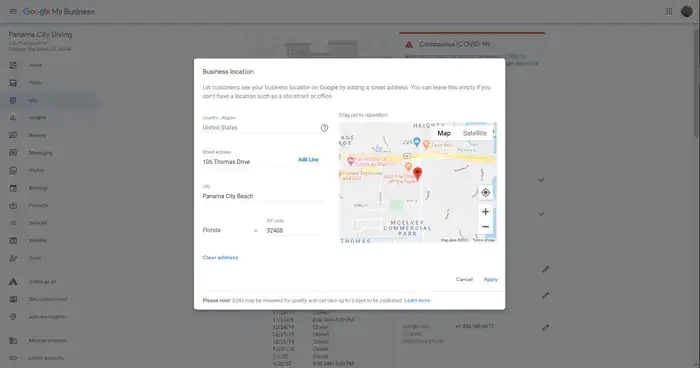Viewport: 700px width, 368px height.
Task: Zoom out the map with minus
Action: (x=486, y=227)
